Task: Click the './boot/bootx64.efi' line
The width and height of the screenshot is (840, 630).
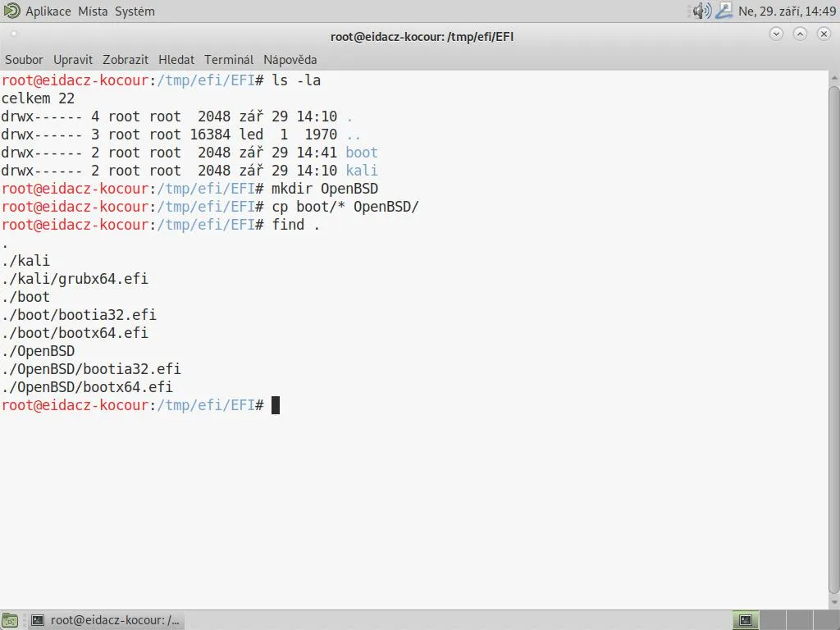Action: tap(75, 333)
